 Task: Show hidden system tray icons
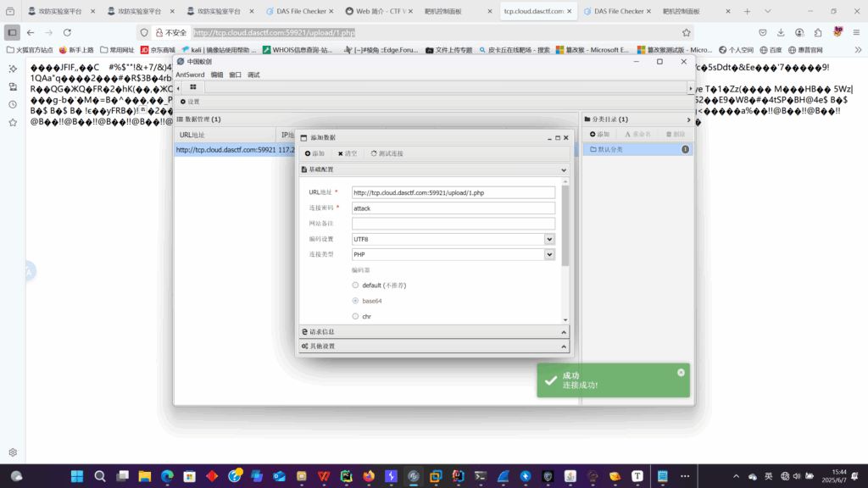[737, 476]
